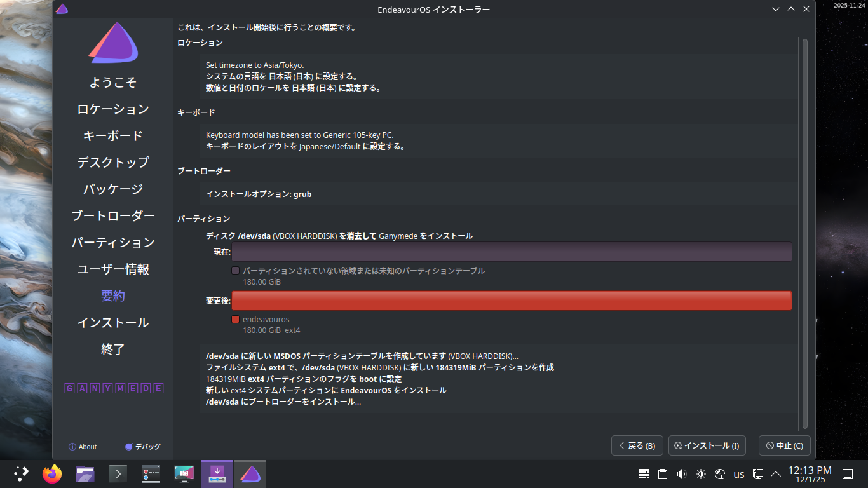Select the highlighted 要約 step
Image resolution: width=868 pixels, height=488 pixels.
[113, 296]
